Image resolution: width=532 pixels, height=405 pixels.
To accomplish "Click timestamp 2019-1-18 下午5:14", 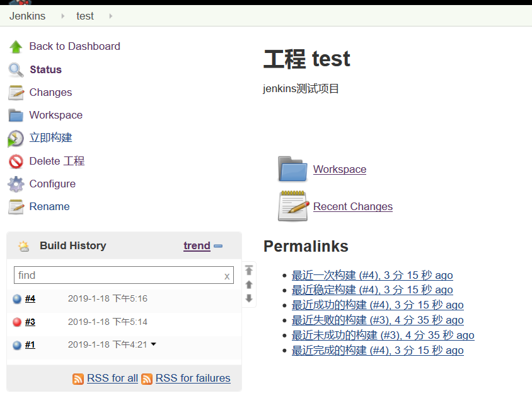I will (108, 322).
